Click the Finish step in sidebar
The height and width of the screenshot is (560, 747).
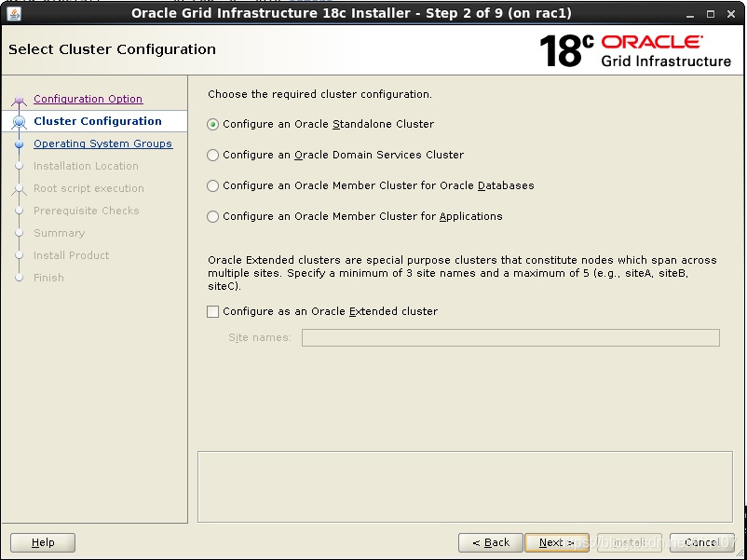click(48, 278)
